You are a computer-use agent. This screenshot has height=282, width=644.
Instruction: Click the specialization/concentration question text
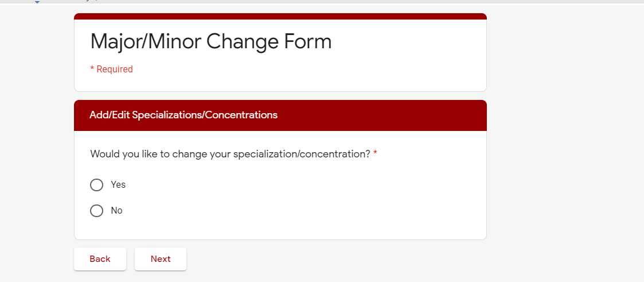[x=231, y=154]
